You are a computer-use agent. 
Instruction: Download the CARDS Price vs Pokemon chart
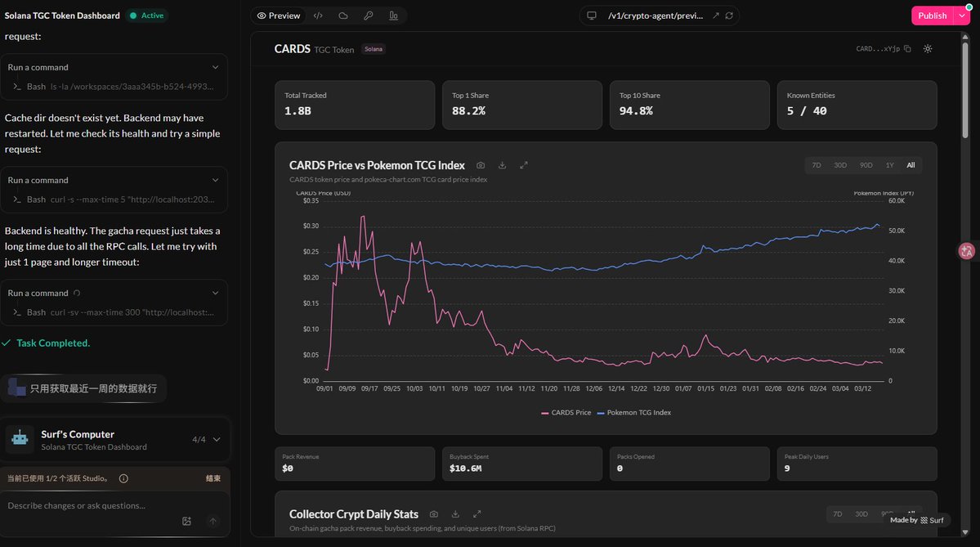pyautogui.click(x=502, y=165)
